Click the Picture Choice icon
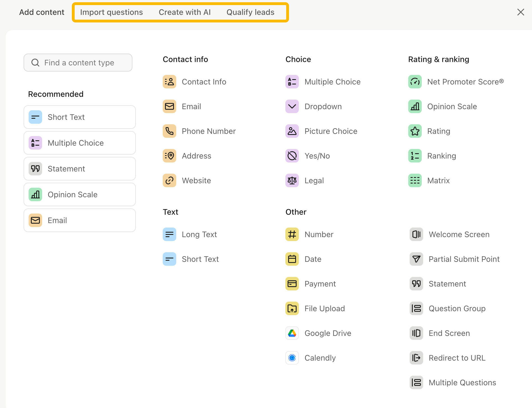532x408 pixels. pos(292,131)
